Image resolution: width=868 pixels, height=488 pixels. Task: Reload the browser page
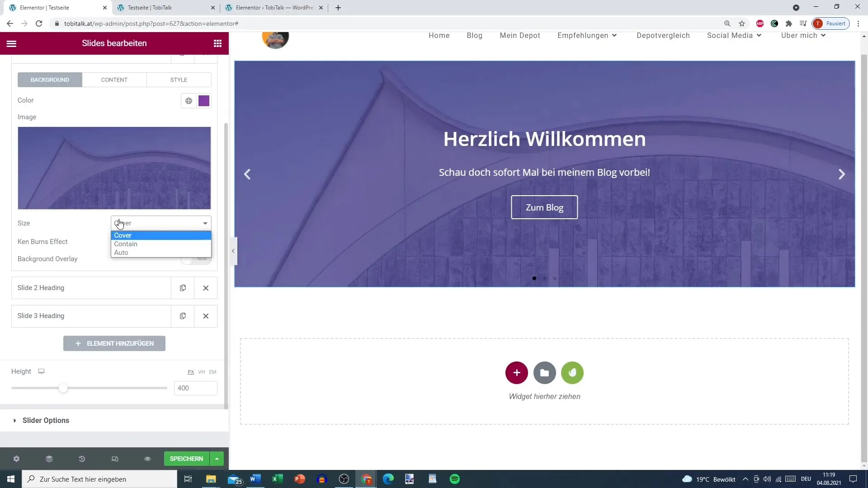[x=39, y=23]
